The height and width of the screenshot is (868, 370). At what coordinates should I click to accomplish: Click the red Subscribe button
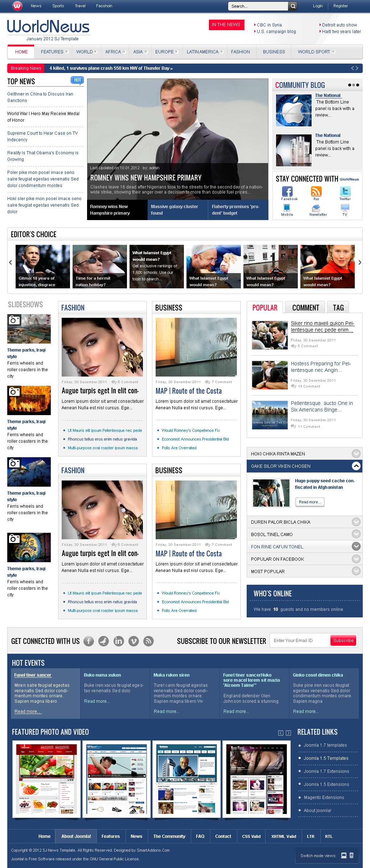click(x=343, y=640)
